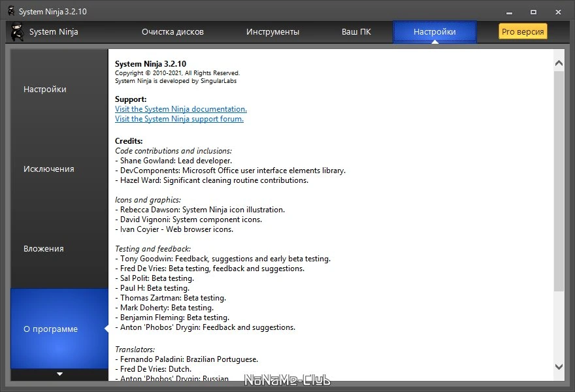
Task: Click the Paul H: Beta testing line
Action: (152, 288)
